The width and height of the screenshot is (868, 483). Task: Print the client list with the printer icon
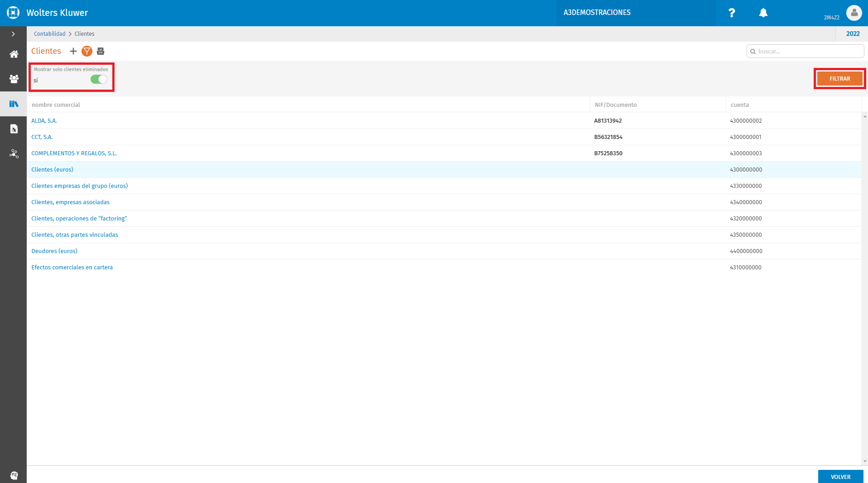coord(101,51)
